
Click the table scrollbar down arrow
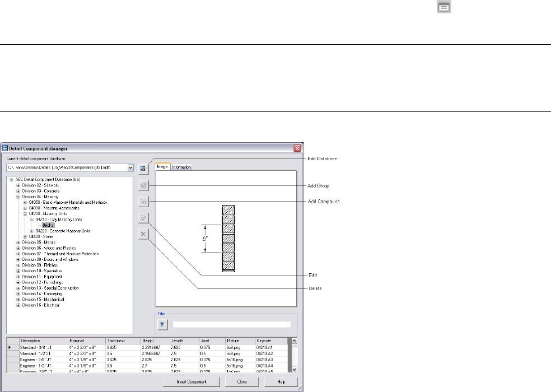295,369
